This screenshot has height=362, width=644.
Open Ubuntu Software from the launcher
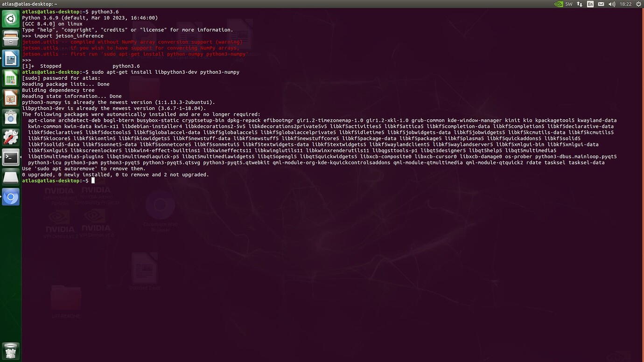(x=10, y=117)
